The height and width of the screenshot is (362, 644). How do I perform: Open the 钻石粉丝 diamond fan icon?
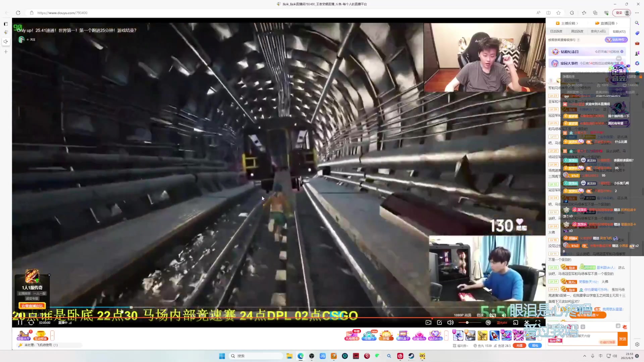[x=435, y=335]
